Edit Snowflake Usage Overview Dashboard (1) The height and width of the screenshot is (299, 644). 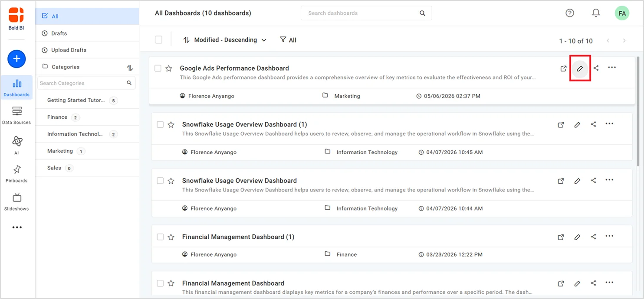(577, 124)
